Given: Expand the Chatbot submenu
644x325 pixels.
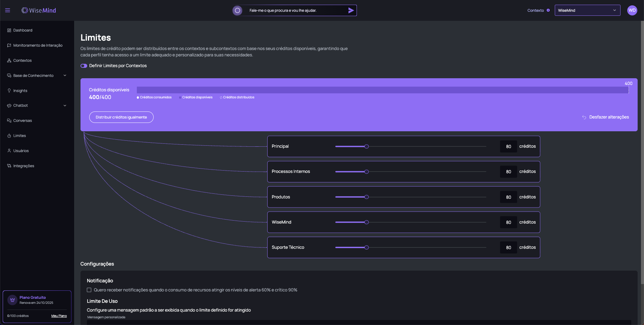Looking at the screenshot, I should point(65,105).
